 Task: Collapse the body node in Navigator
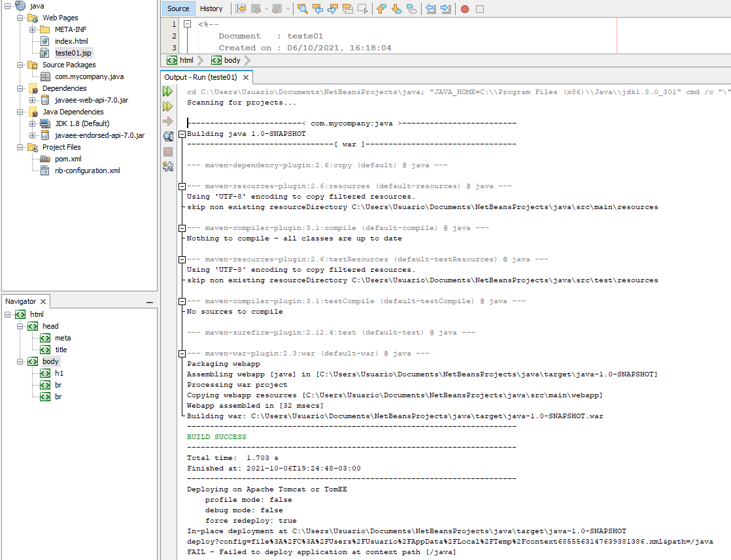pos(20,361)
